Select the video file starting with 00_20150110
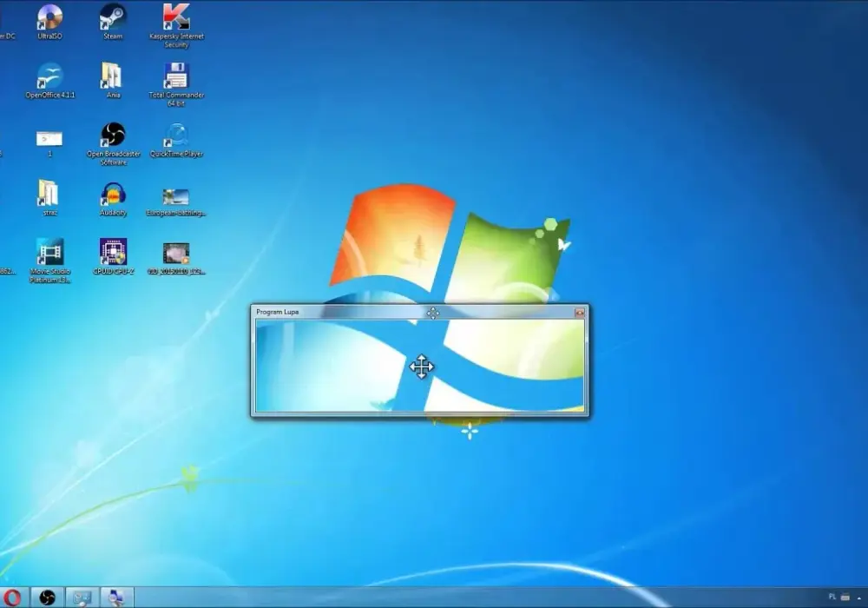Image resolution: width=868 pixels, height=608 pixels. tap(176, 258)
